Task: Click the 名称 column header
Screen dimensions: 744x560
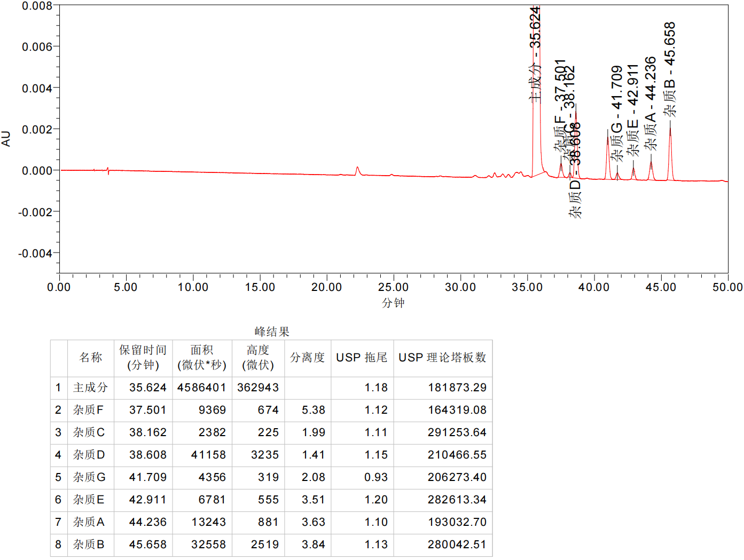Action: 90,358
